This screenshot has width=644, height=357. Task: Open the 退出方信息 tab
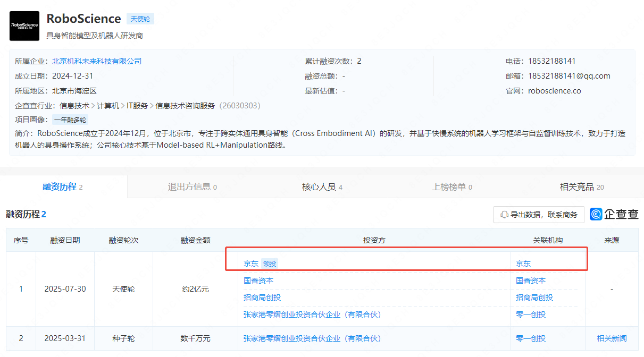193,187
